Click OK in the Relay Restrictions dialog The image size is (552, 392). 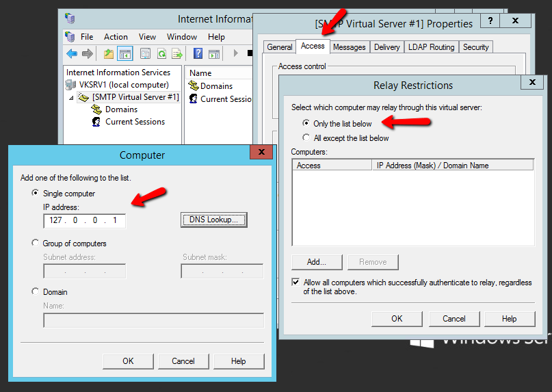[397, 319]
